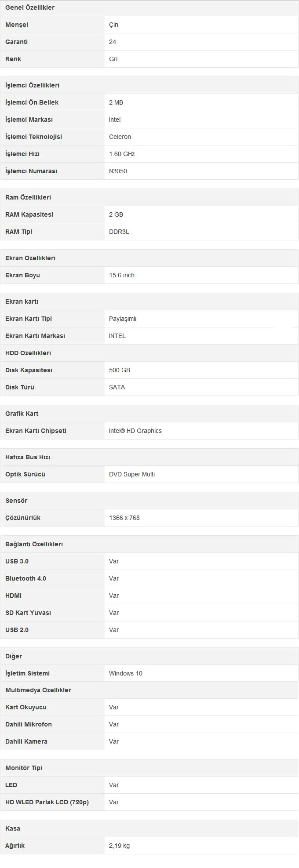Select the RAM Kapasitesi row label
The image size is (299, 868).
tap(29, 214)
